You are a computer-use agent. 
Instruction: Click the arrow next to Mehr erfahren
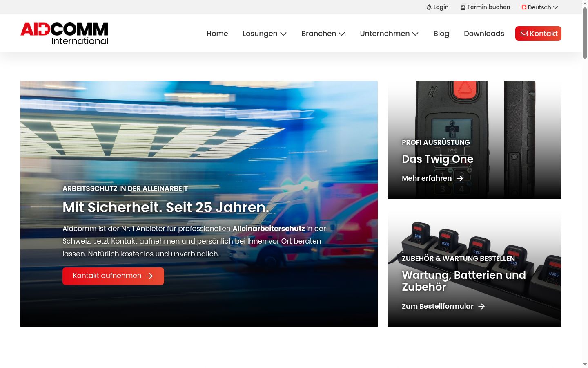(460, 178)
